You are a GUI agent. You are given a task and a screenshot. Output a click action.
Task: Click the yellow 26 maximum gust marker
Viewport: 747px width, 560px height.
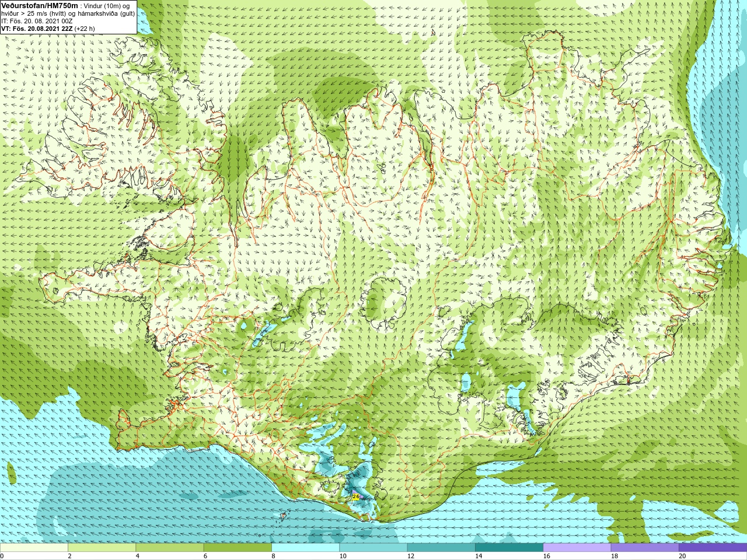click(x=355, y=496)
